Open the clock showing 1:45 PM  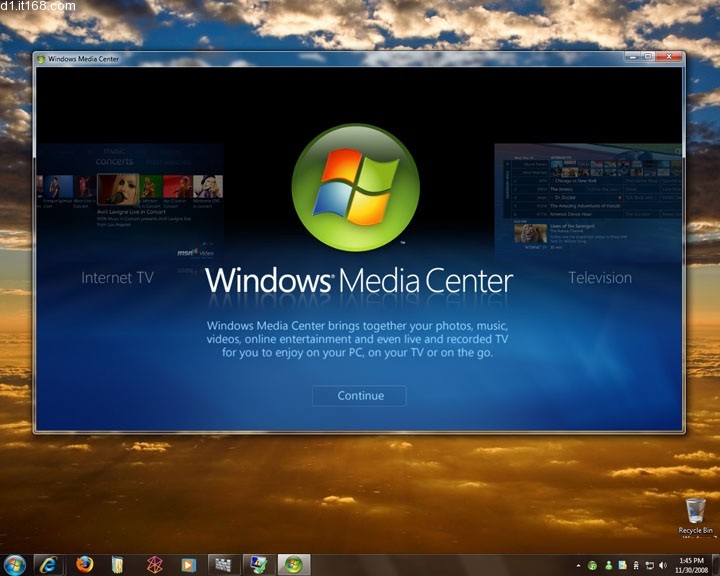point(691,565)
